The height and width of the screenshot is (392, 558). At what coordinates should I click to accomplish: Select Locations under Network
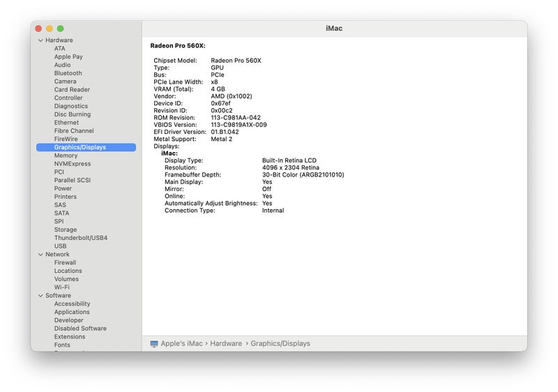pos(68,271)
